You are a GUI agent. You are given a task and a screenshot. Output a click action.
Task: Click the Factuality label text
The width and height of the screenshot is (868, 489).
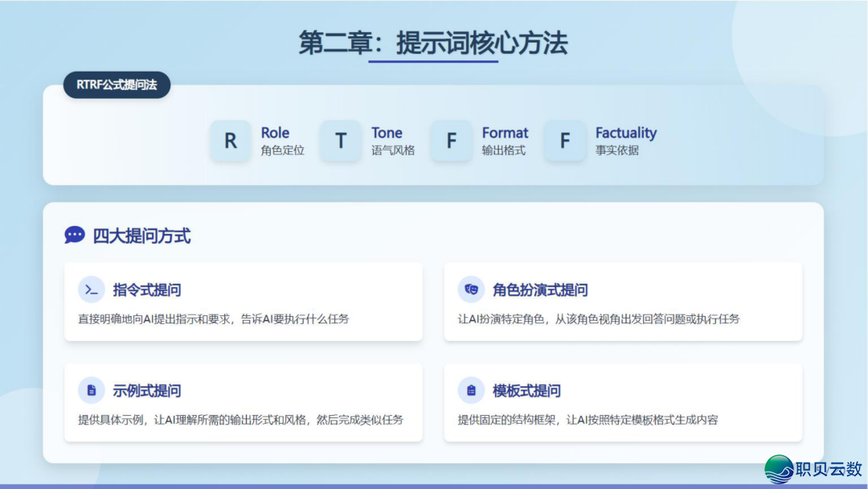626,133
